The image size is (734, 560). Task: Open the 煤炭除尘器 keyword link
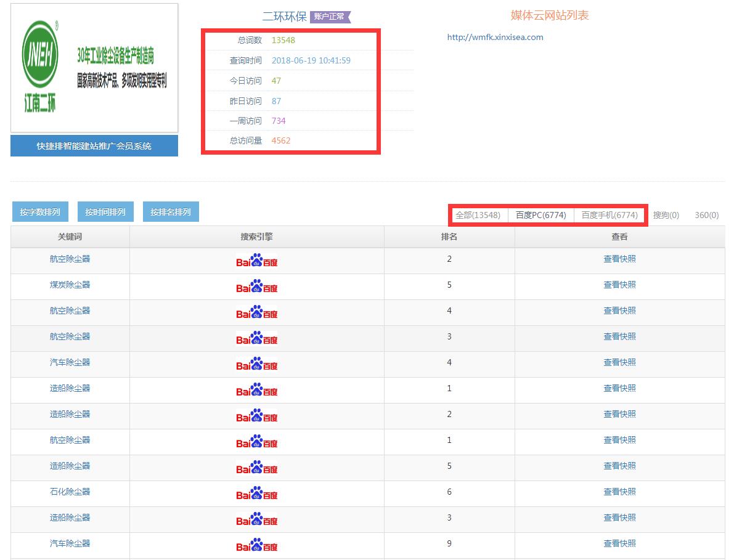point(70,285)
